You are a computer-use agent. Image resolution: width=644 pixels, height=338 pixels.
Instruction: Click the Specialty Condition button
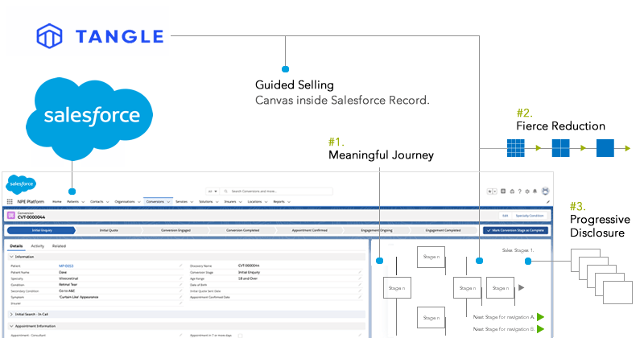click(530, 216)
